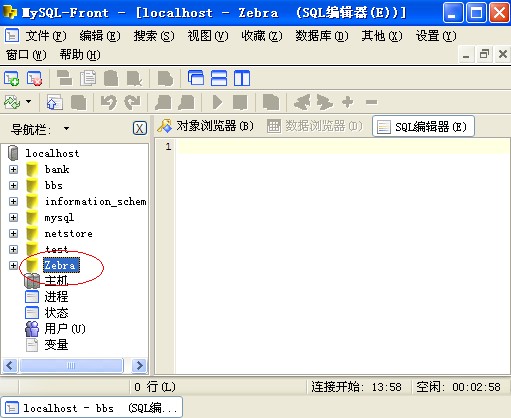Click the 状态 window icon in tree
This screenshot has width=511, height=418.
(32, 313)
